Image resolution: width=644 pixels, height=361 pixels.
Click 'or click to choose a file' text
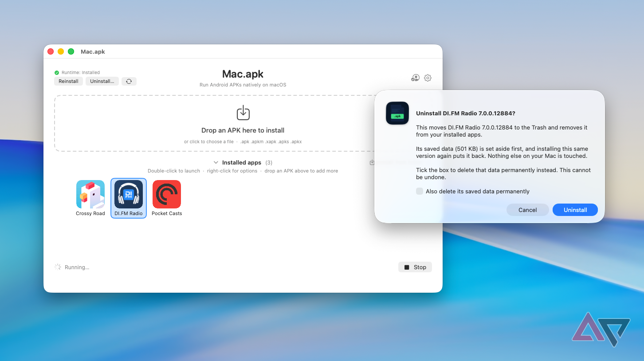[209, 142]
